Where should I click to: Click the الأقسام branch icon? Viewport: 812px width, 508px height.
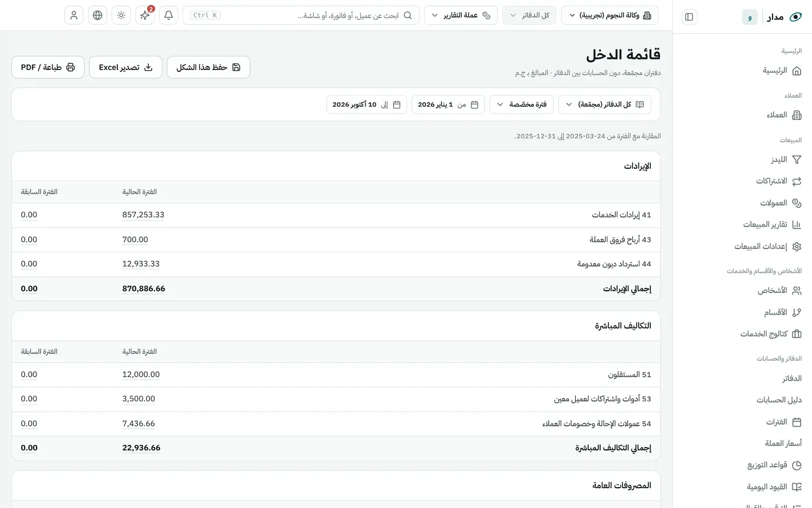pos(797,313)
